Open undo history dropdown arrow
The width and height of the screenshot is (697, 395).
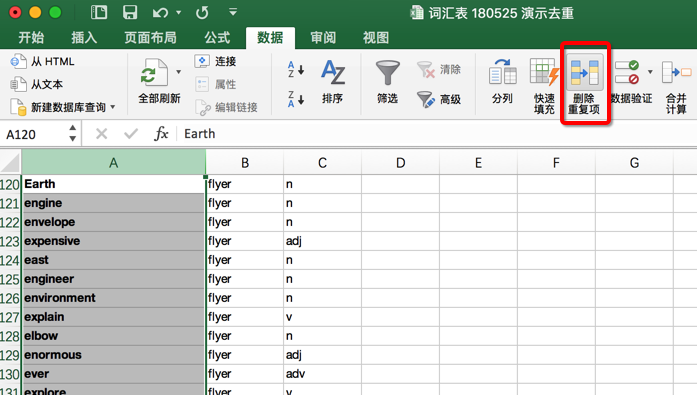pos(179,13)
